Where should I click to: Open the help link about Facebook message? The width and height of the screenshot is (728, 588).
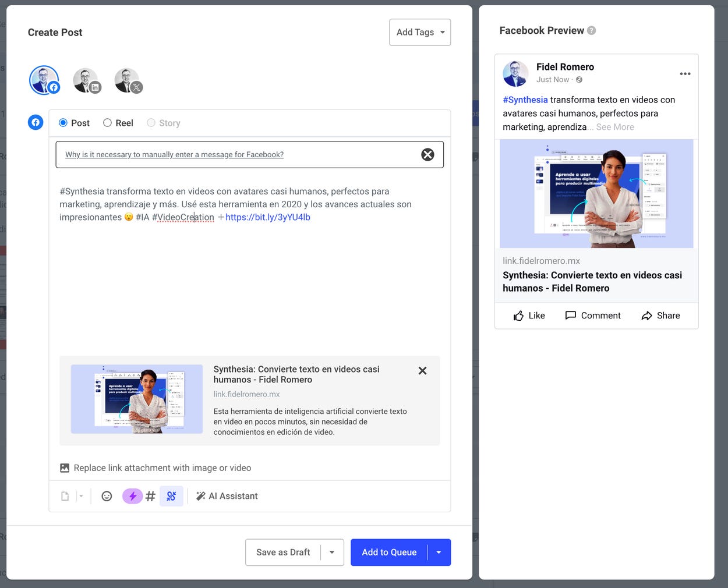click(x=174, y=154)
